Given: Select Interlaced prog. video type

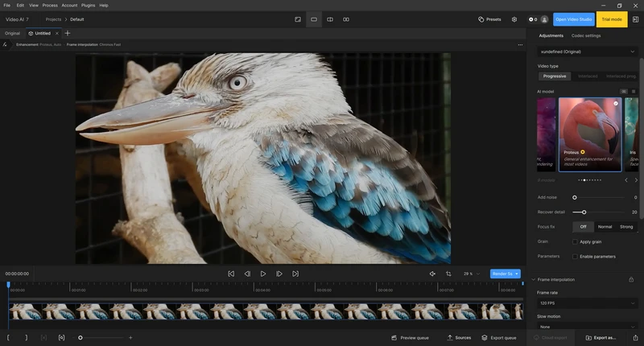Looking at the screenshot, I should pos(621,76).
